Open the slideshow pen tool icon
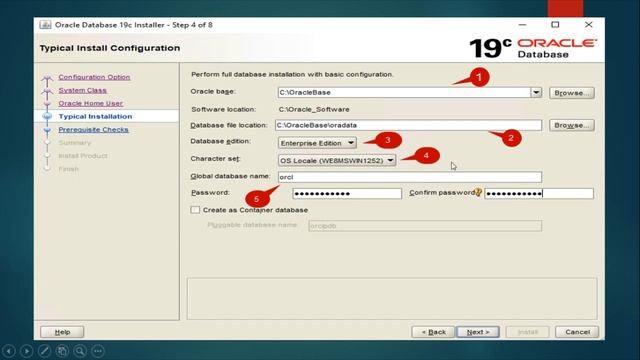Image resolution: width=640 pixels, height=360 pixels. point(44,351)
